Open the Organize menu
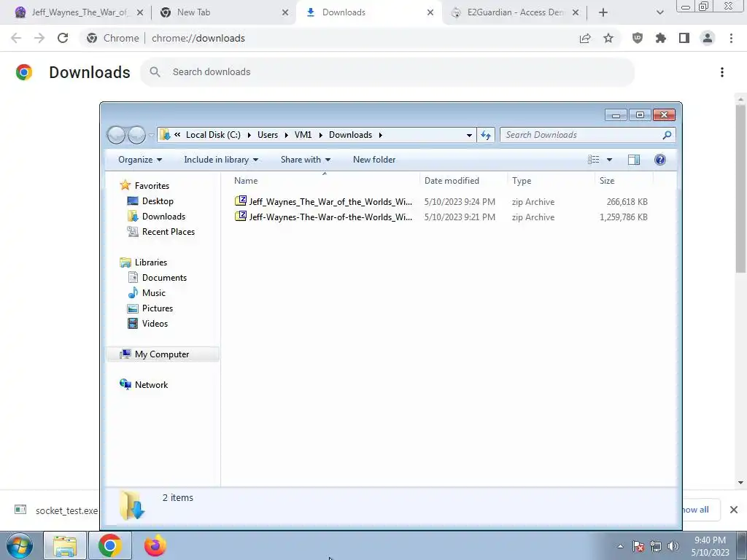This screenshot has width=747, height=560. click(140, 160)
